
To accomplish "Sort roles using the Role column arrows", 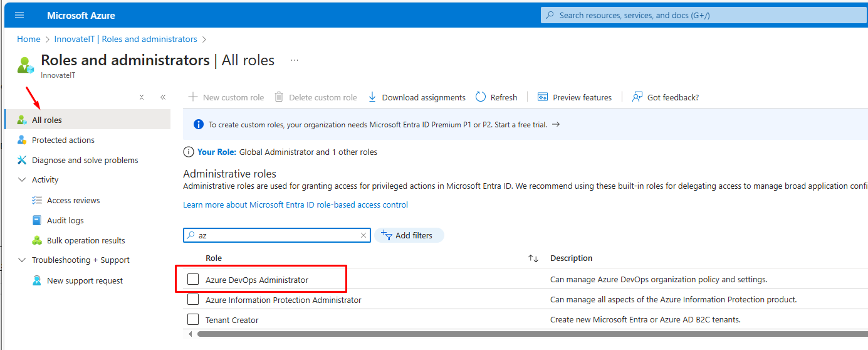I will point(533,258).
